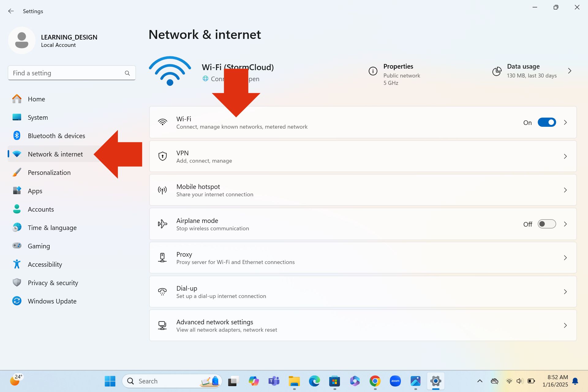Click the Find a setting search box
Viewport: 588px width, 392px height.
coord(66,73)
